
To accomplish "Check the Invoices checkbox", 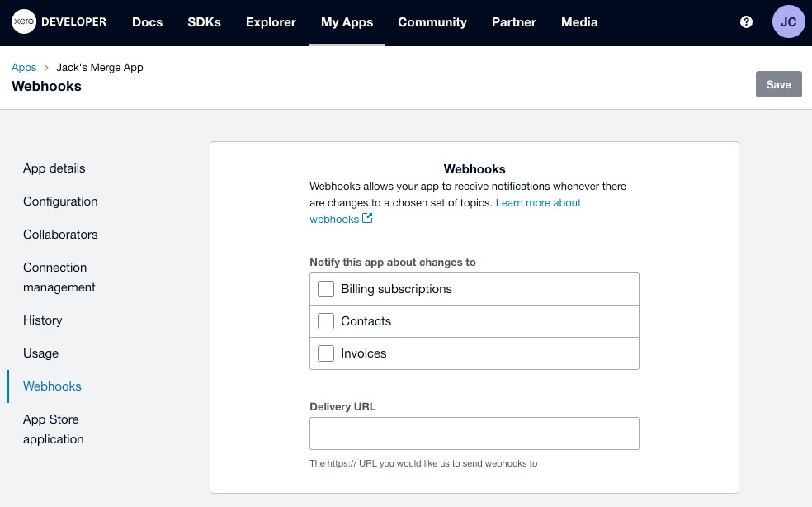I will (x=326, y=353).
